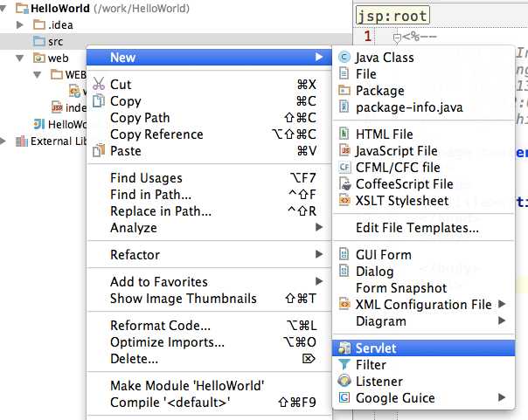Expand the .idea folder
Screen dimensions: 528x420
point(20,24)
